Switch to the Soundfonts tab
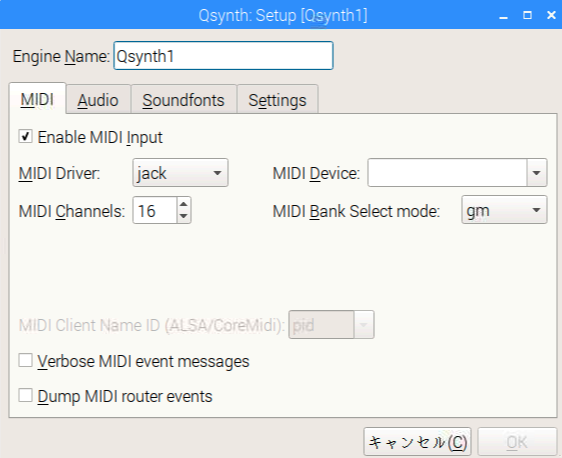The height and width of the screenshot is (458, 562). click(x=184, y=100)
